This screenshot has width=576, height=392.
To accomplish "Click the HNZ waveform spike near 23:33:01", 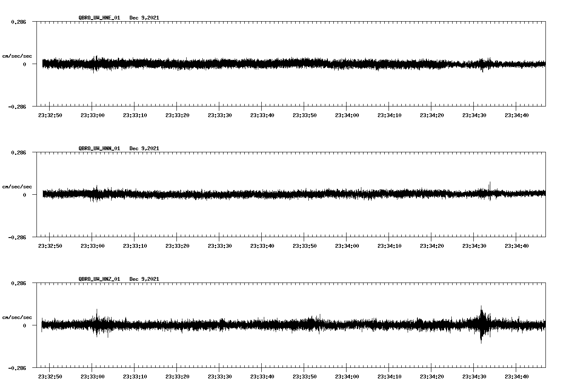I will [x=97, y=323].
